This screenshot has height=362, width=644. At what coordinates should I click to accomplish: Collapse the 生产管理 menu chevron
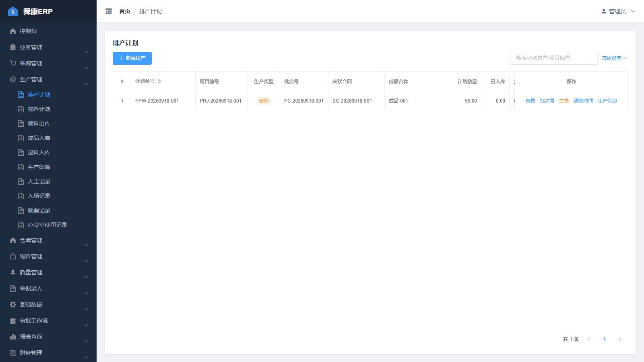coord(86,84)
